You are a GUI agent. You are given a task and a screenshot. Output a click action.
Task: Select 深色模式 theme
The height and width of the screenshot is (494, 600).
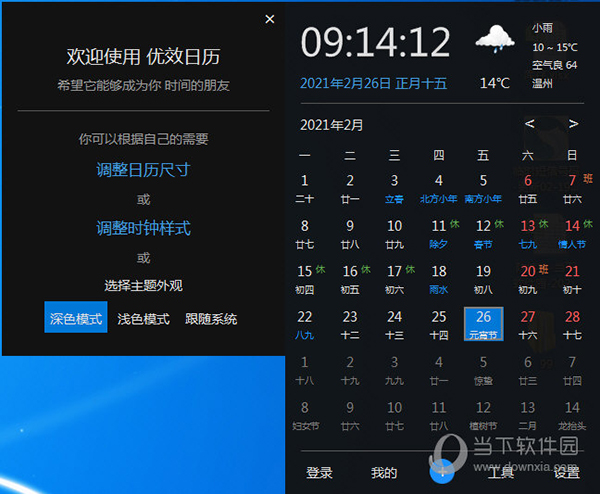[x=76, y=317]
